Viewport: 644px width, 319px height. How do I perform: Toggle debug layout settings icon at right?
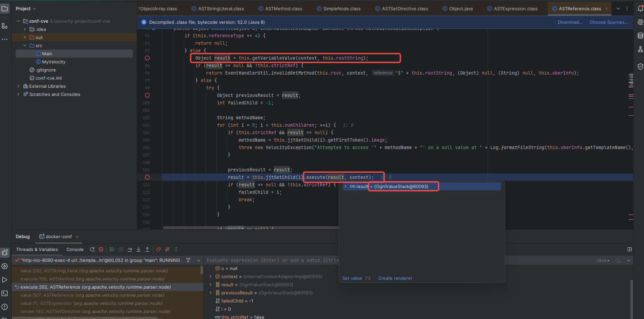629,249
